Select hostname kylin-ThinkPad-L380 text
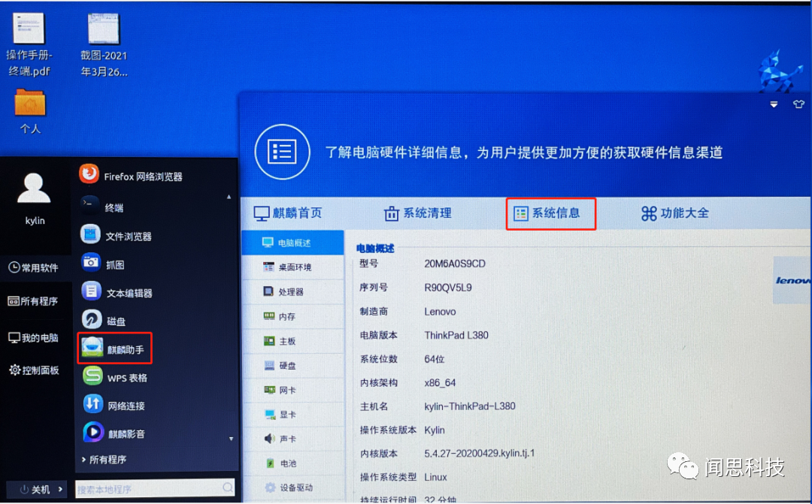Image resolution: width=812 pixels, height=504 pixels. (470, 406)
